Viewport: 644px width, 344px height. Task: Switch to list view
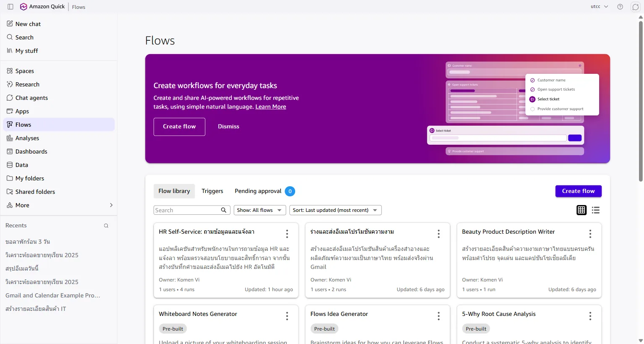coord(596,210)
